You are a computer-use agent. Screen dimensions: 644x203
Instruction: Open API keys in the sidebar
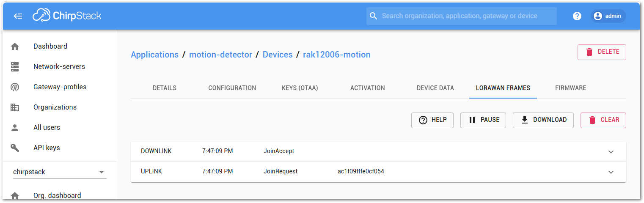pyautogui.click(x=47, y=148)
